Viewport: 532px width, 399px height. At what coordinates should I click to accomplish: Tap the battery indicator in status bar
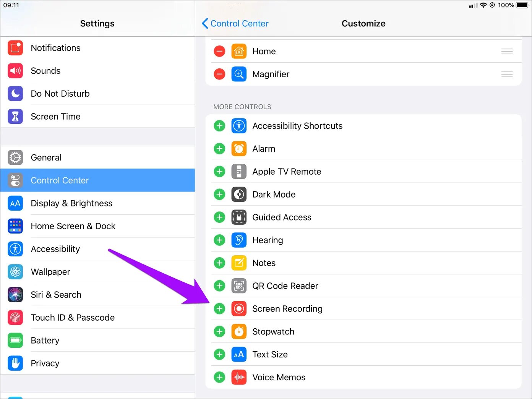(522, 5)
